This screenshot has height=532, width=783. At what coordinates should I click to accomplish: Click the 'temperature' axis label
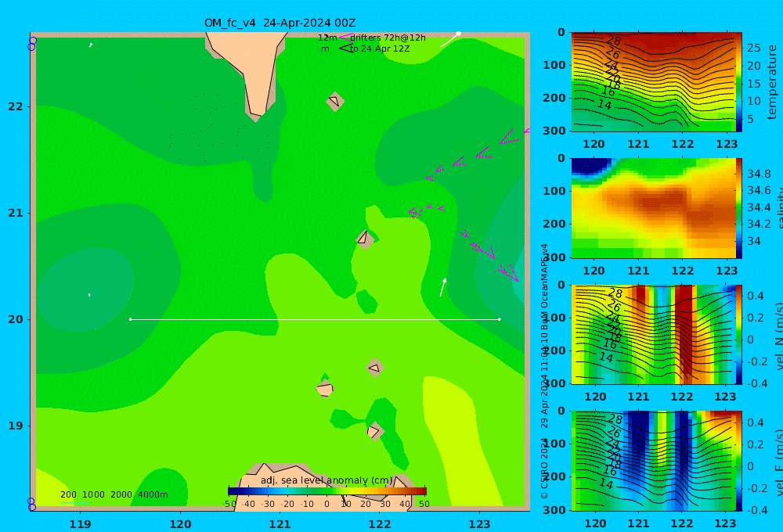(773, 82)
